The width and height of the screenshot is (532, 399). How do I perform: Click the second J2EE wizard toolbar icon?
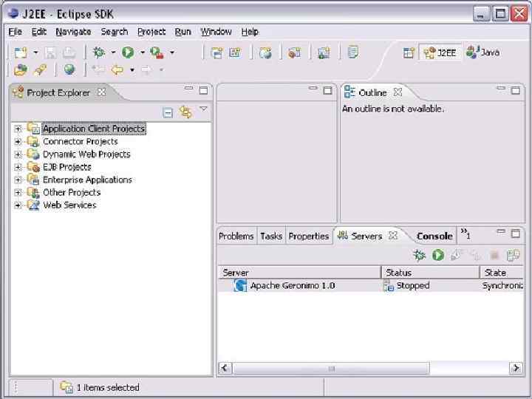click(x=235, y=52)
